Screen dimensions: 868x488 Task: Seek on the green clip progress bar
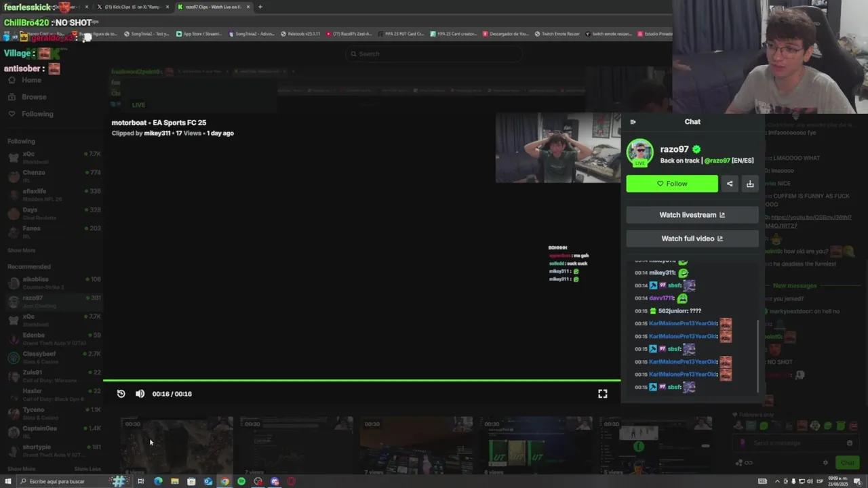[361, 381]
